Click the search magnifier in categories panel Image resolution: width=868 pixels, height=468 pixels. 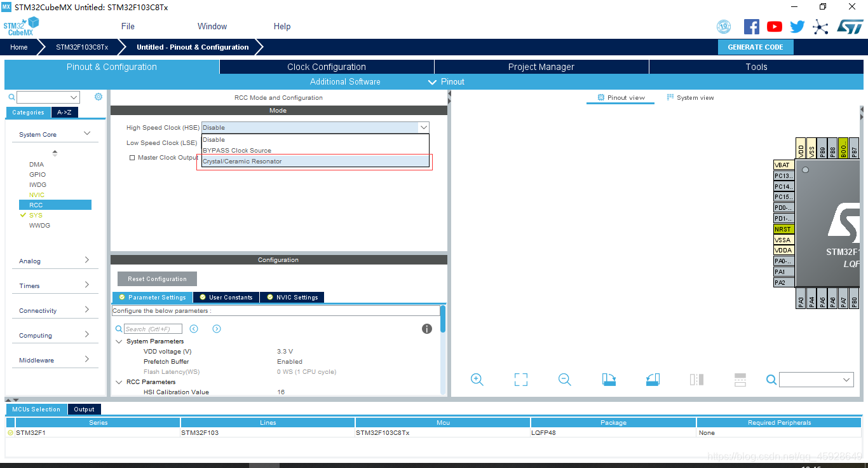click(11, 97)
